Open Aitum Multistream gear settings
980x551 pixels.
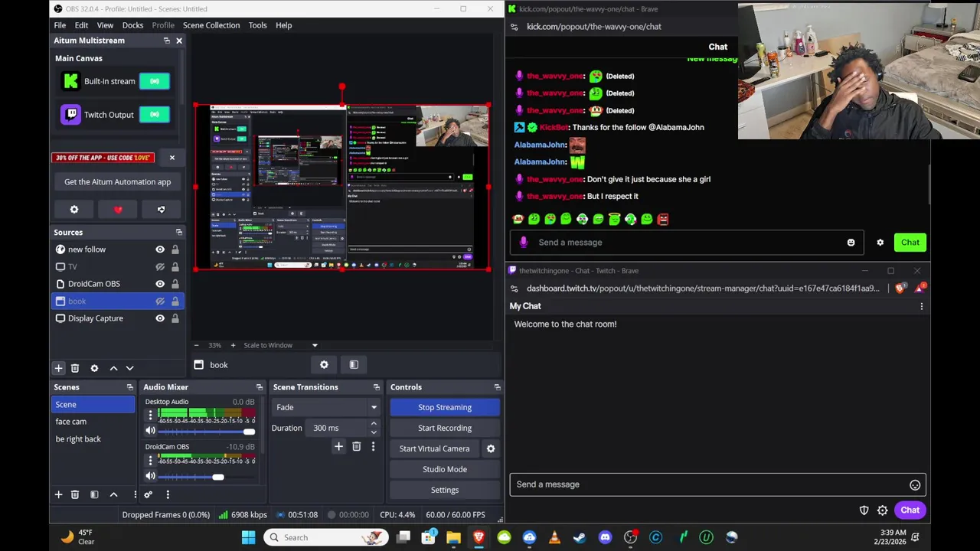[74, 210]
